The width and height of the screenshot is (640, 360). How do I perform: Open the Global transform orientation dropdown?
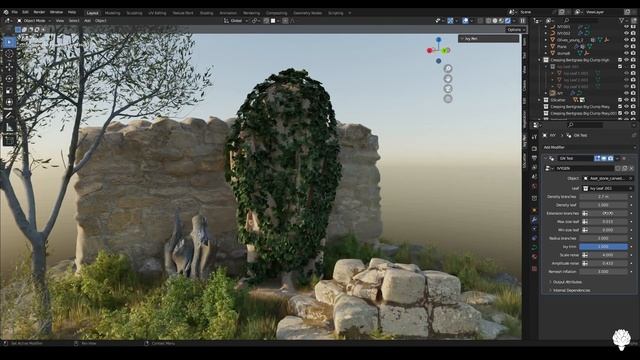pyautogui.click(x=236, y=20)
